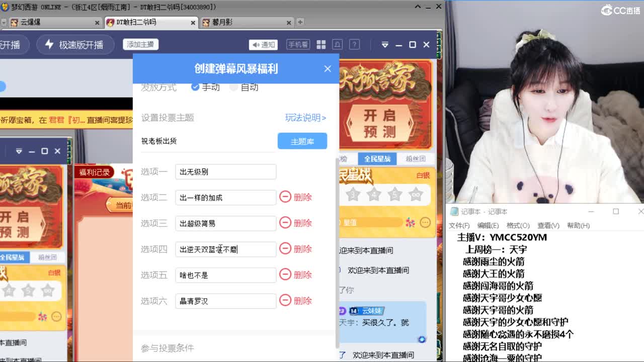644x362 pixels.
Task: Click the Notepad title bar icon
Action: click(454, 212)
